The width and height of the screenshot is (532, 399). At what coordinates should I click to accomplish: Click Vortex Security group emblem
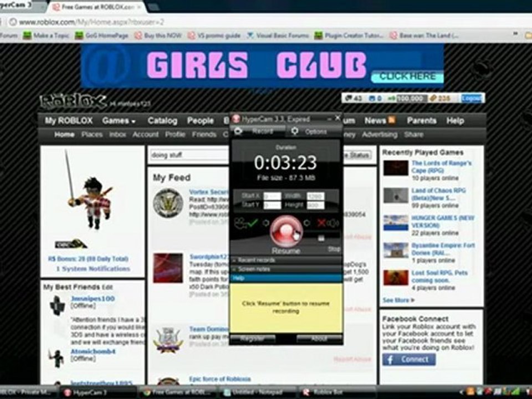[168, 203]
